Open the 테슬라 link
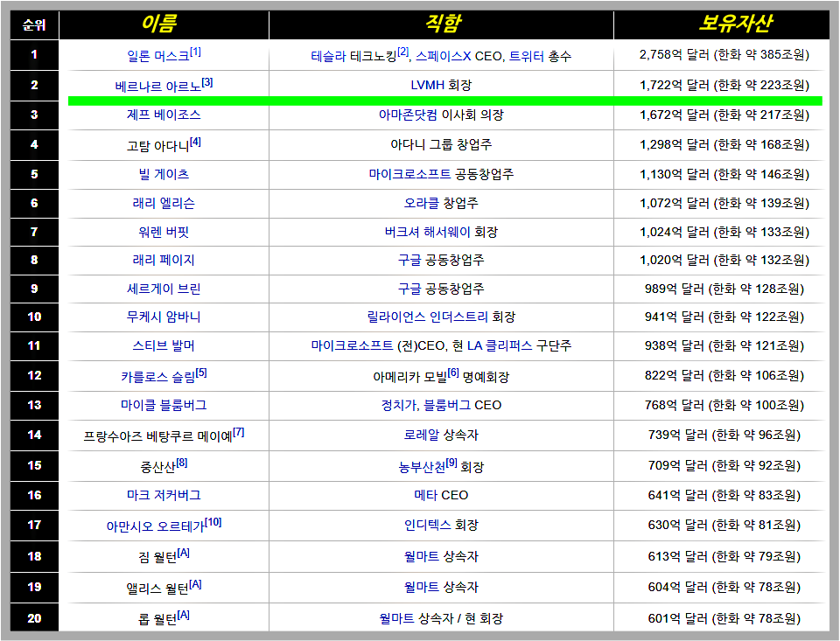The width and height of the screenshot is (840, 641). click(328, 56)
